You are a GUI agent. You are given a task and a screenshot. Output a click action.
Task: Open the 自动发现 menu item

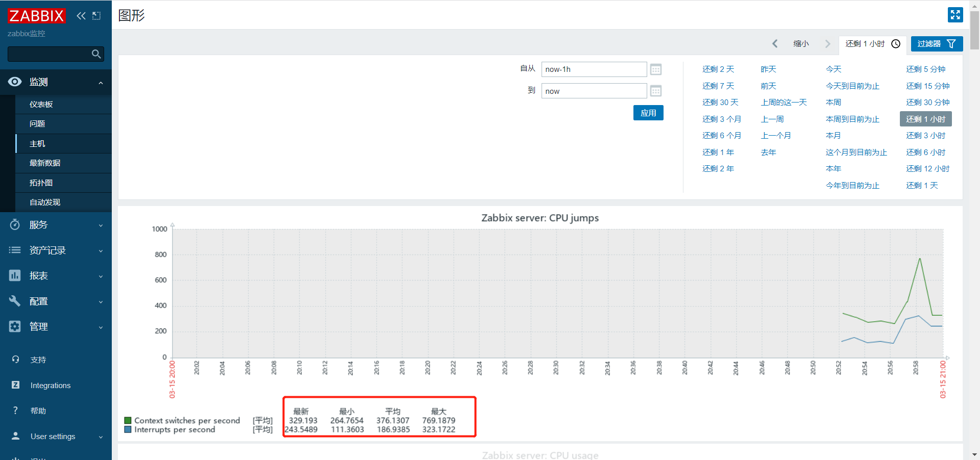63,202
